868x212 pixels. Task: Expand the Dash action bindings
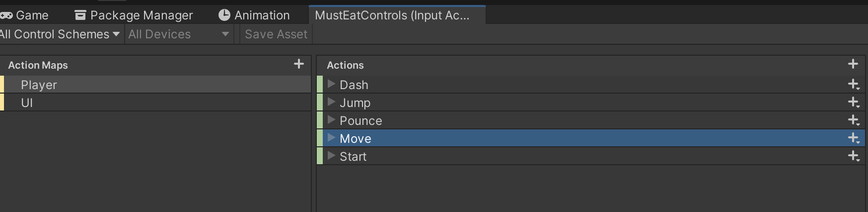[332, 84]
